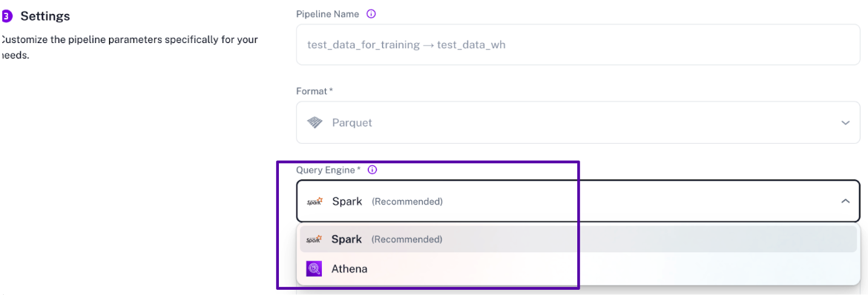Open the Format dropdown showing Parquet

tap(578, 122)
